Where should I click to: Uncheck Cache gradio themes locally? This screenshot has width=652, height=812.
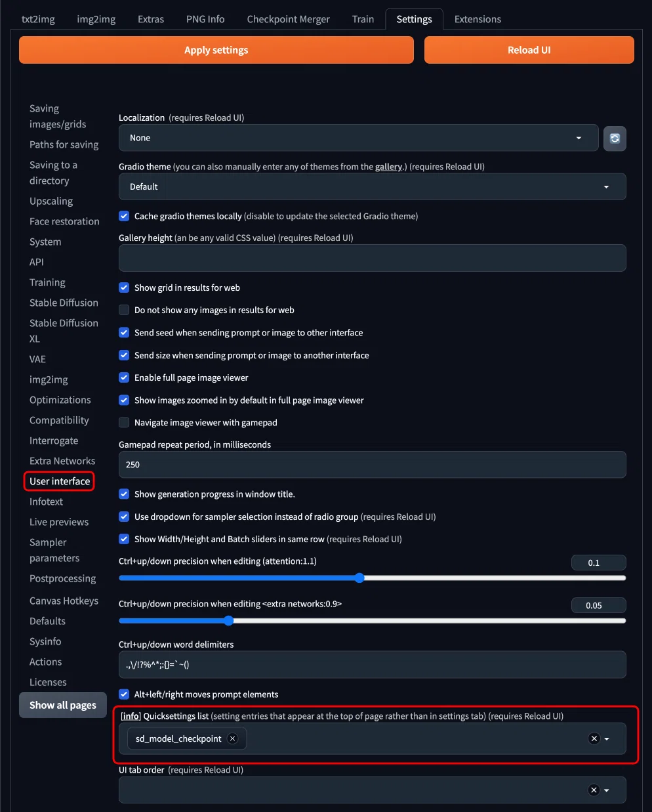click(x=124, y=216)
